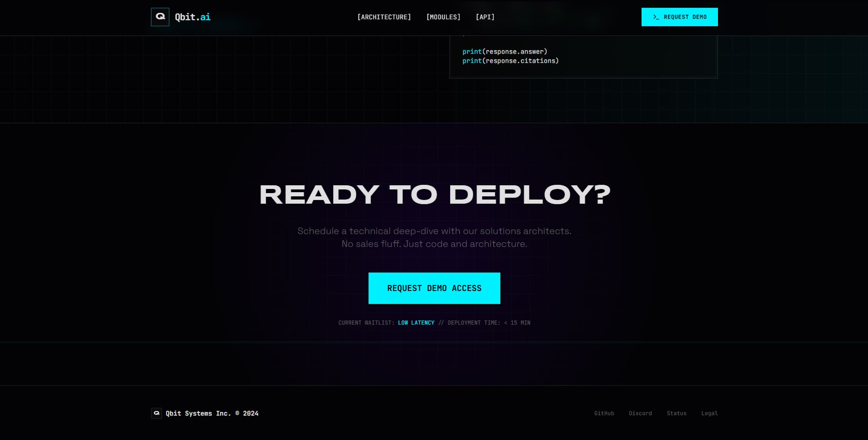Check the Status page footer link
This screenshot has height=440, width=868.
(x=676, y=413)
